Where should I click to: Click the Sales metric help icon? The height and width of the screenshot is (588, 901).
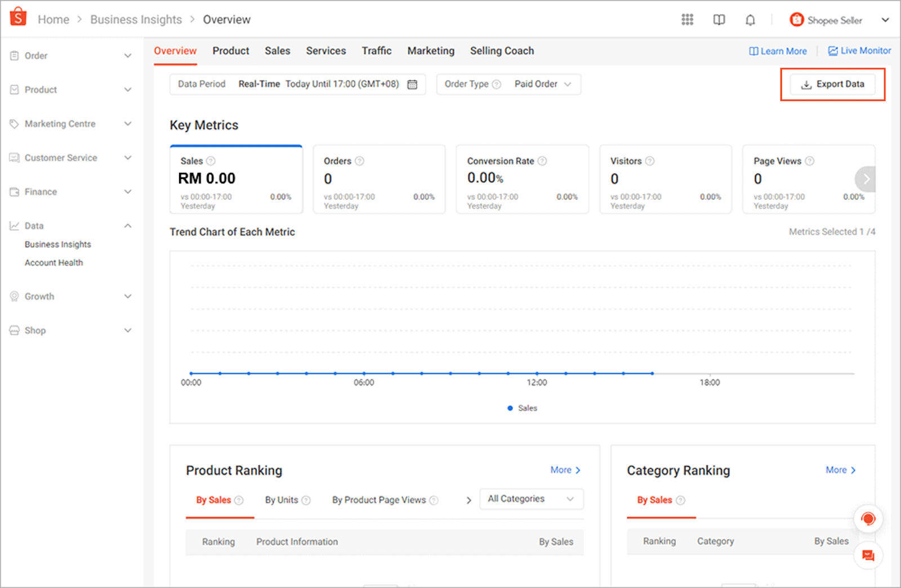[211, 161]
